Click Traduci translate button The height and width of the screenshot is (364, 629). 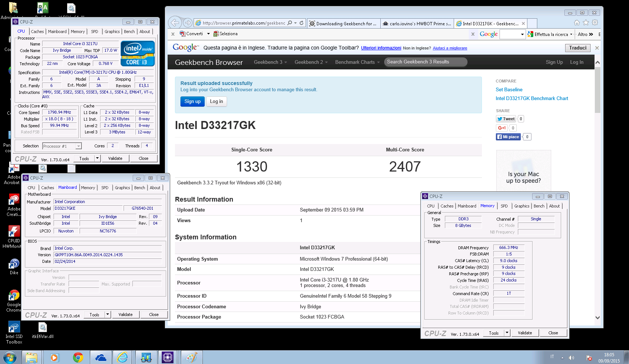[x=578, y=48]
